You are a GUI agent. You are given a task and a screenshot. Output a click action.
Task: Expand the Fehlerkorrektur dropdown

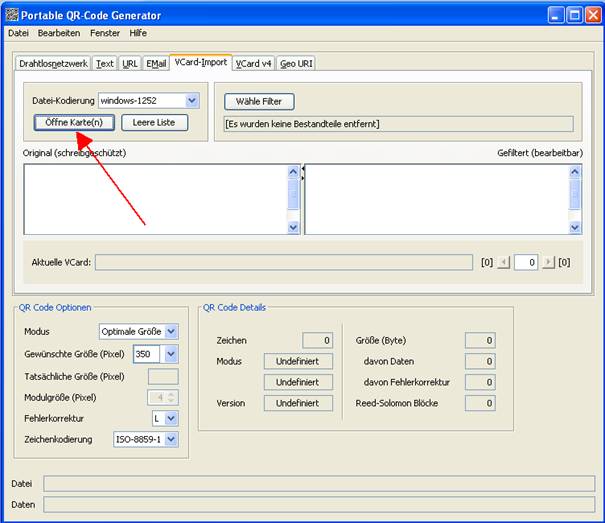[x=171, y=418]
